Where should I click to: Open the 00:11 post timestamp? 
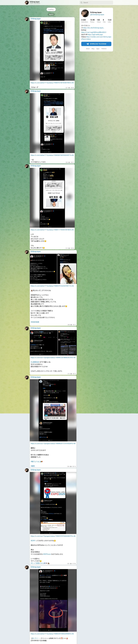pyautogui.click(x=74, y=325)
